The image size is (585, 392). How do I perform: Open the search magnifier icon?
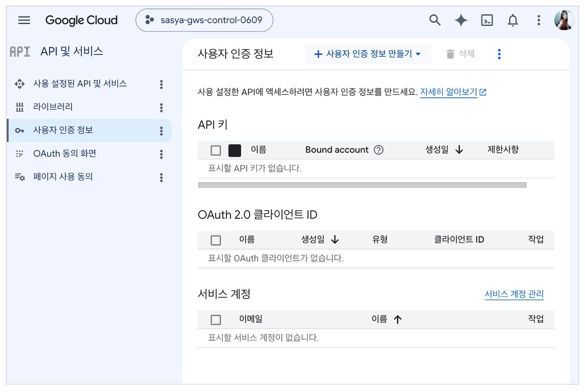pos(435,20)
